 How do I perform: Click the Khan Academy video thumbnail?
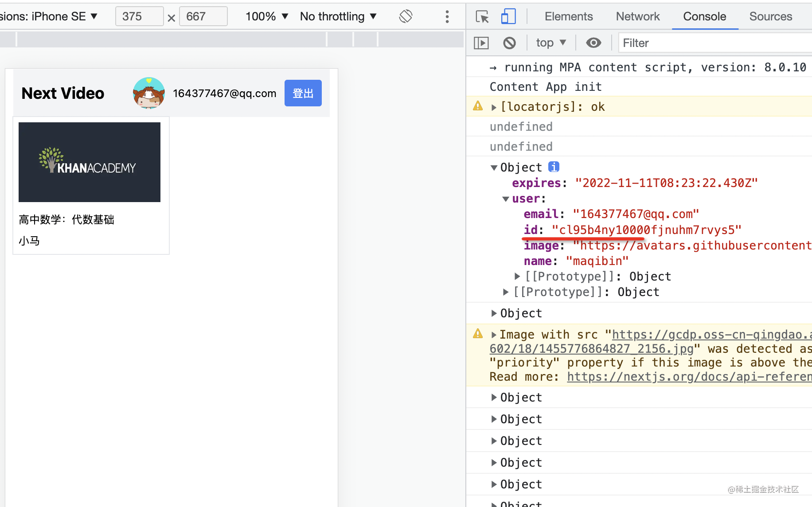pyautogui.click(x=89, y=162)
